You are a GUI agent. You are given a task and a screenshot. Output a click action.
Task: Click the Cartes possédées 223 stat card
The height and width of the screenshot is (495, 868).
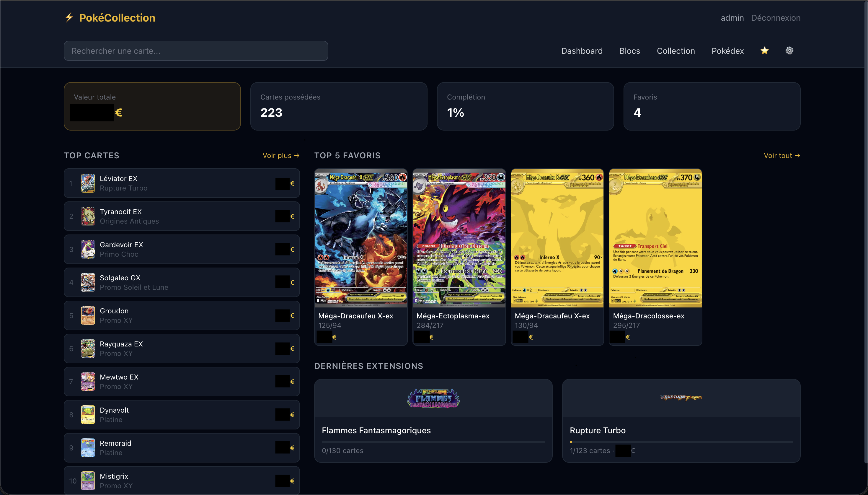[x=339, y=106]
